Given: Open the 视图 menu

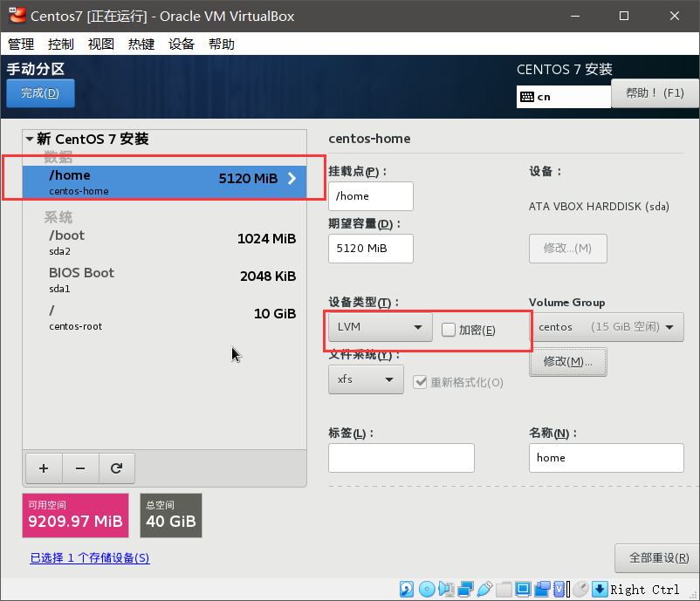Looking at the screenshot, I should [x=101, y=44].
